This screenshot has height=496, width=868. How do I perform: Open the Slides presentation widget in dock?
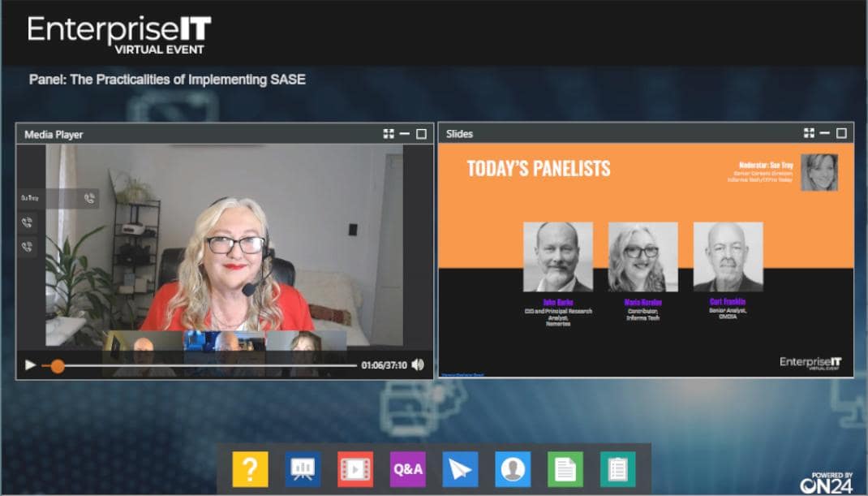[x=303, y=469]
